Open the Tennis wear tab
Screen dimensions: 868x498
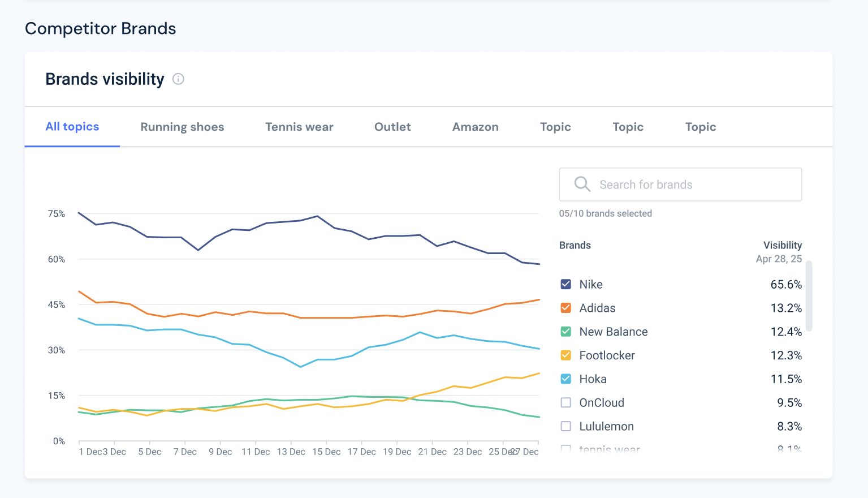coord(299,127)
